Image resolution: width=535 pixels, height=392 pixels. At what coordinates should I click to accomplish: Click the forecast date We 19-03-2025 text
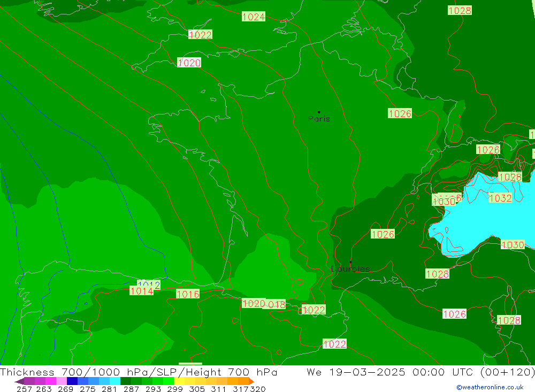point(356,372)
